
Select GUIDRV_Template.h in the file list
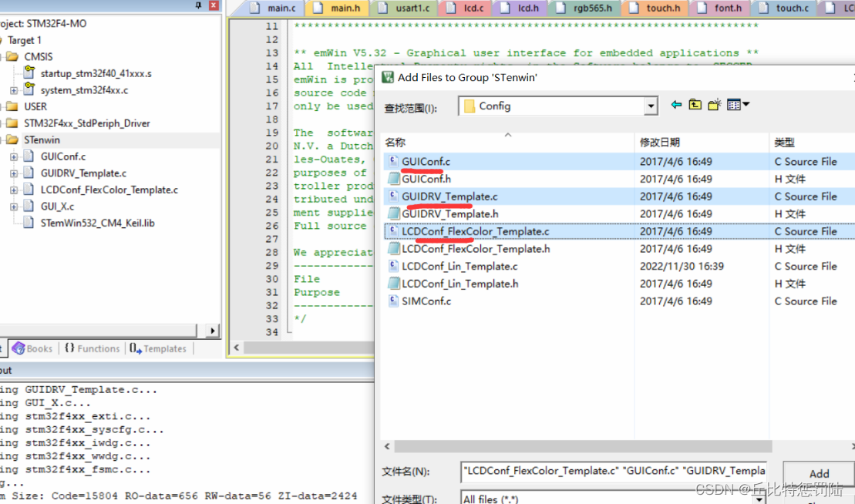click(x=449, y=213)
